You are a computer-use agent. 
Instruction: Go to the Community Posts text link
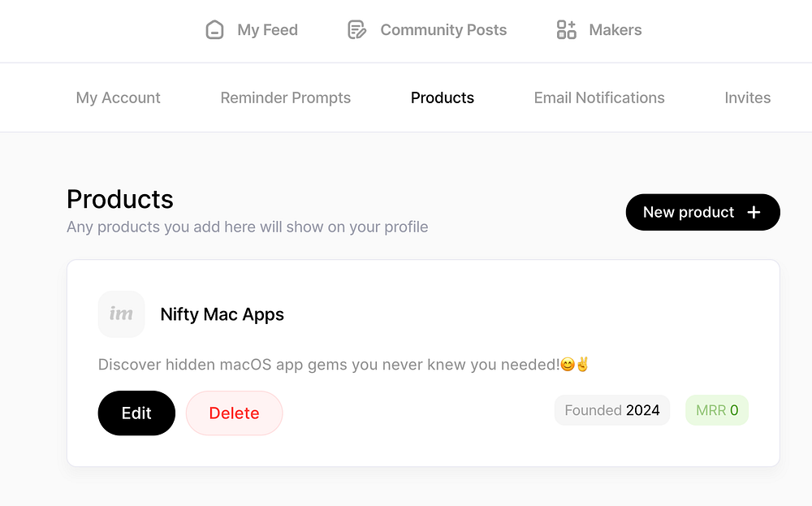(443, 30)
